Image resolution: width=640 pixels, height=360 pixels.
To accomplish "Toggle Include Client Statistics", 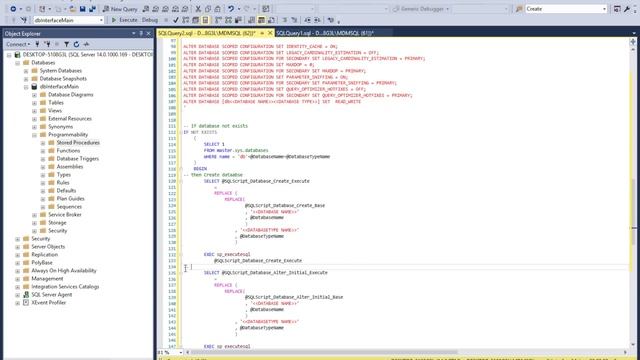I will point(238,20).
